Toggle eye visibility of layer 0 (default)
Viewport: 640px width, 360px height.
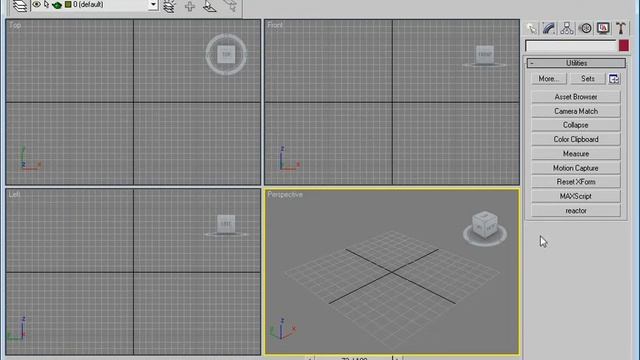point(36,4)
